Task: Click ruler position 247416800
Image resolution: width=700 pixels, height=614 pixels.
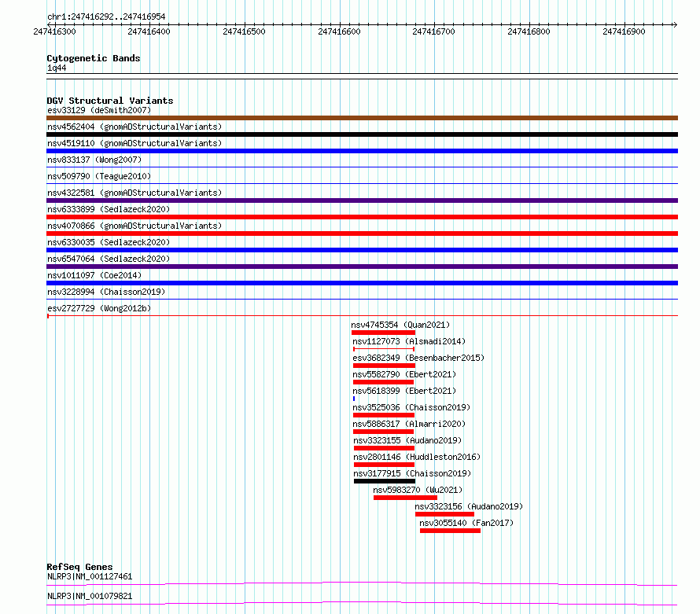Action: pos(529,31)
